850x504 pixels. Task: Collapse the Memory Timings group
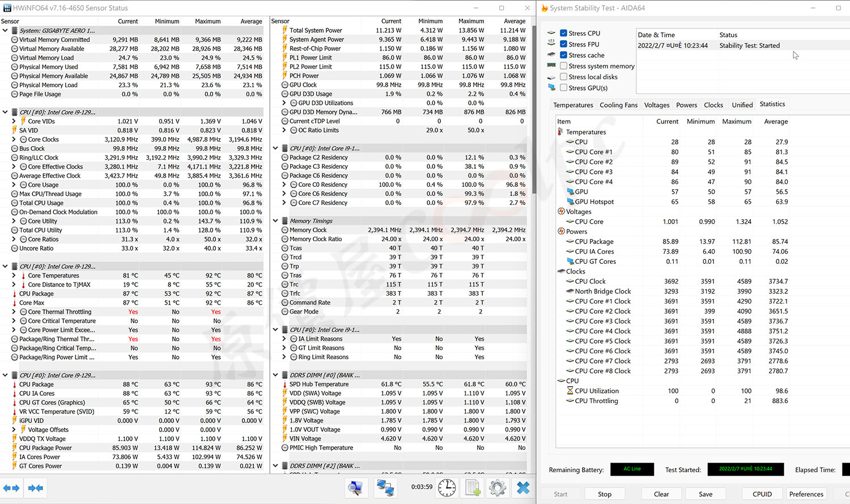click(x=275, y=221)
